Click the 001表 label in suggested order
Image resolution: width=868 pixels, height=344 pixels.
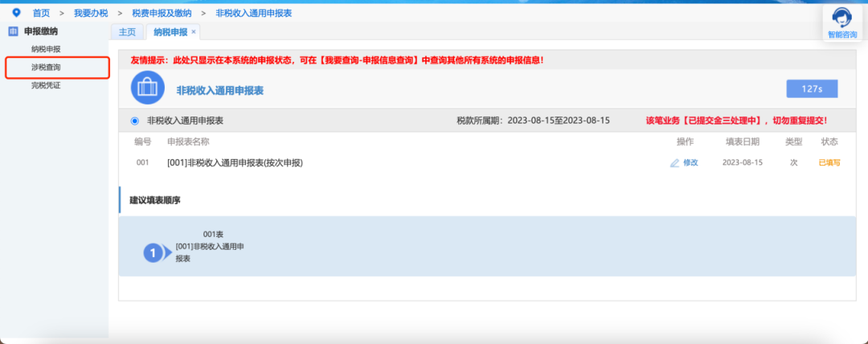click(213, 235)
